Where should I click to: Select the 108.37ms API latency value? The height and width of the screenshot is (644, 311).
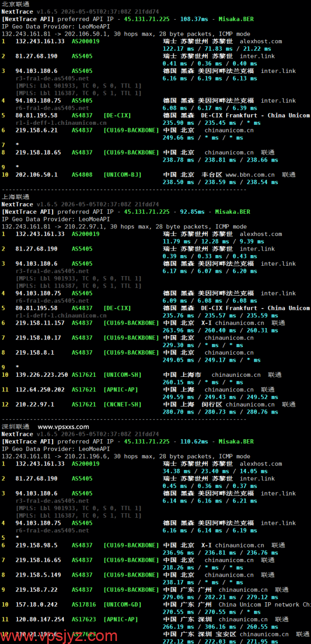point(194,19)
